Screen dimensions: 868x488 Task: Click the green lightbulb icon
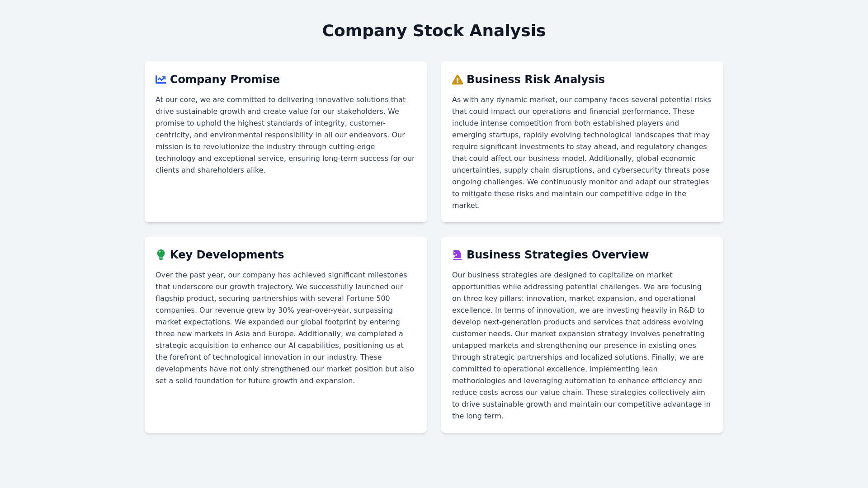click(160, 255)
